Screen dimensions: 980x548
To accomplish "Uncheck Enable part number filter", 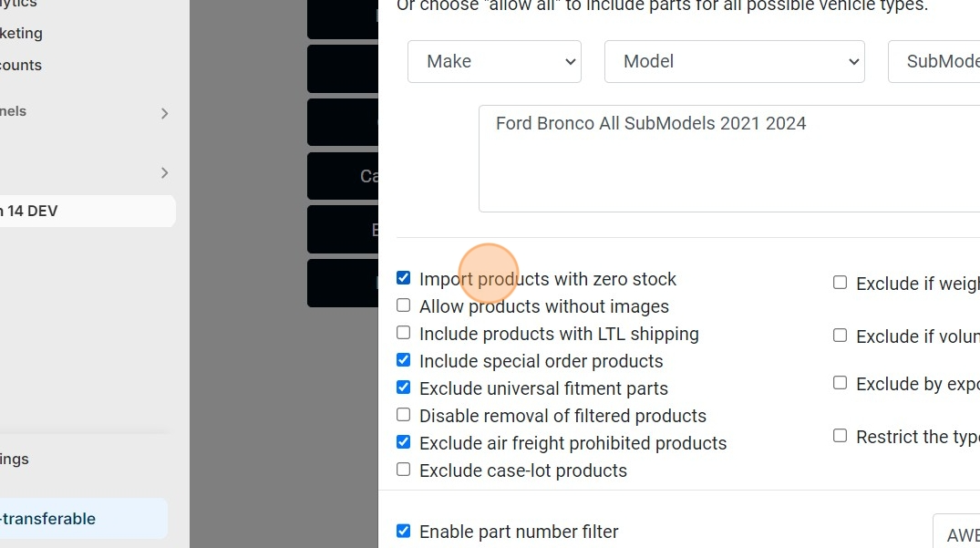I will pos(404,531).
